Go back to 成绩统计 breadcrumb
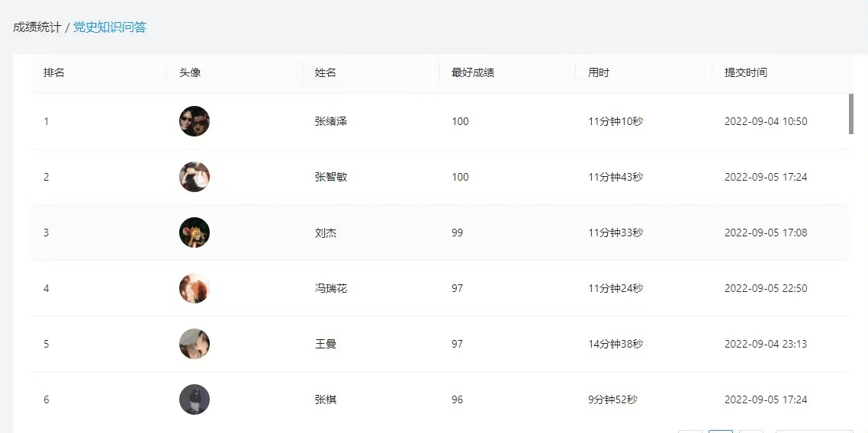The image size is (868, 433). [37, 27]
